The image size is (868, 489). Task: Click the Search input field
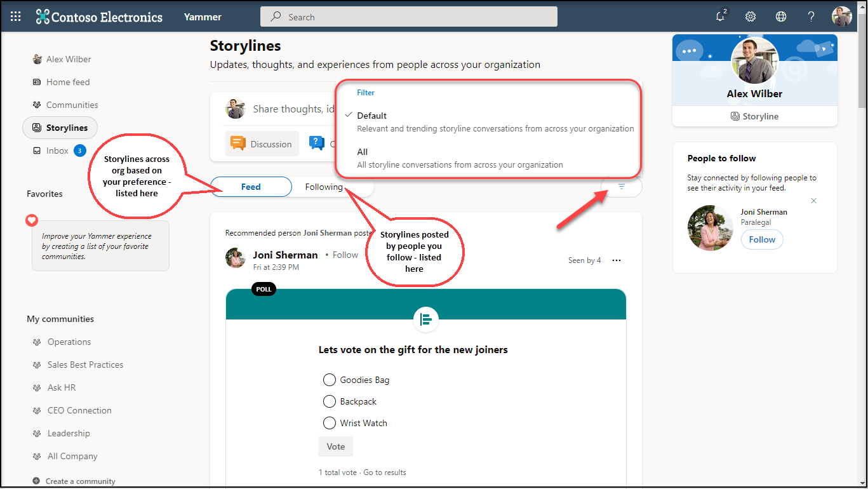pos(408,17)
